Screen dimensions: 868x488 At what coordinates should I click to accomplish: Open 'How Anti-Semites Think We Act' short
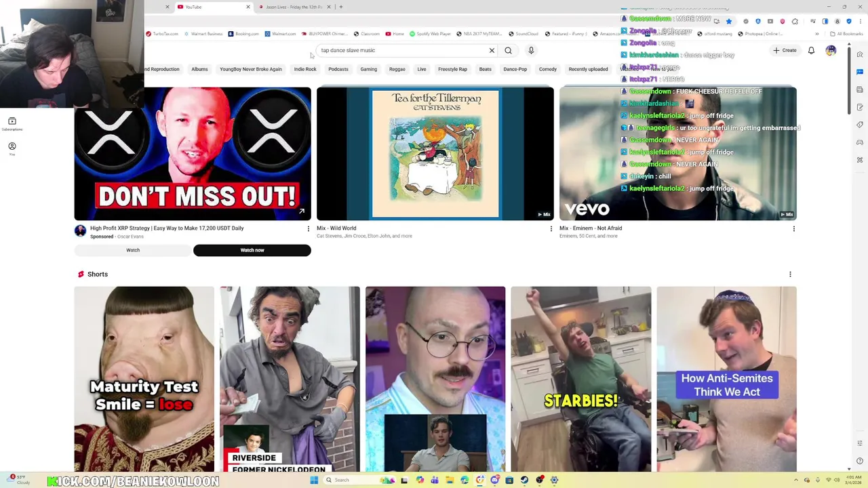726,379
